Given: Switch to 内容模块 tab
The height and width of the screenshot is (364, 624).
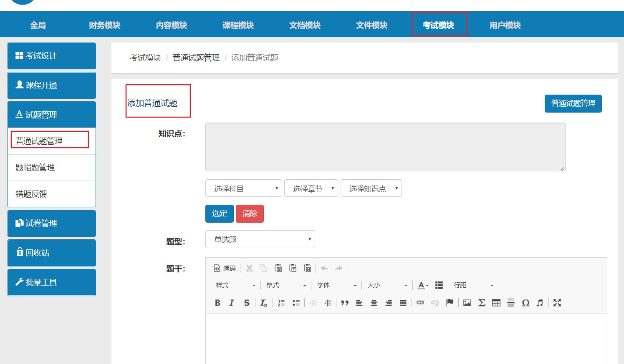Looking at the screenshot, I should [x=172, y=25].
